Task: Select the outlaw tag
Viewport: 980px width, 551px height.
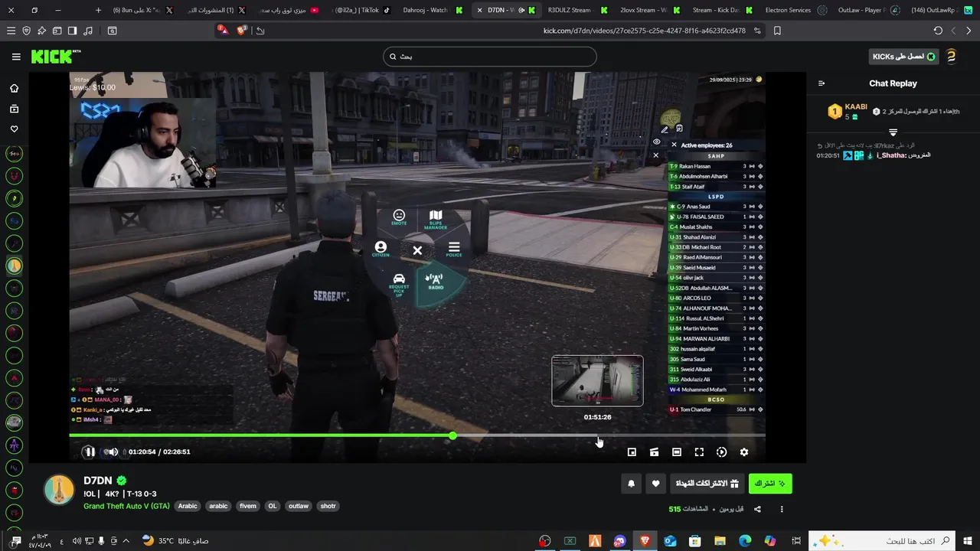Action: [x=299, y=506]
